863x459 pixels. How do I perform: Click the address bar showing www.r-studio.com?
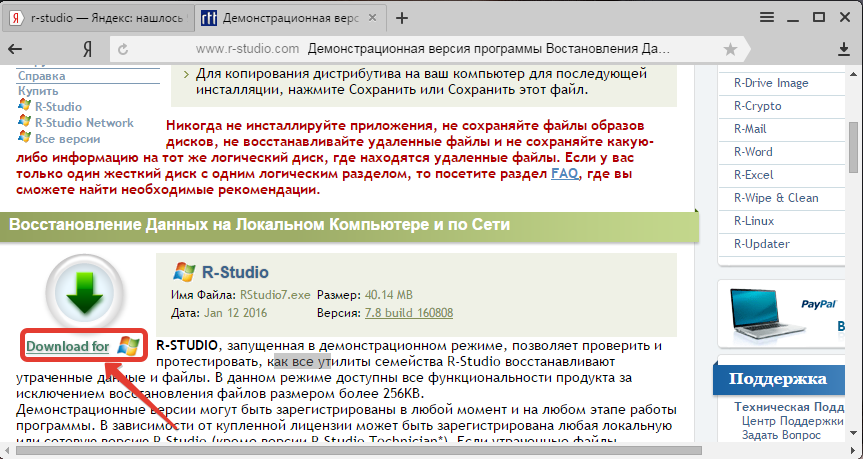point(429,50)
